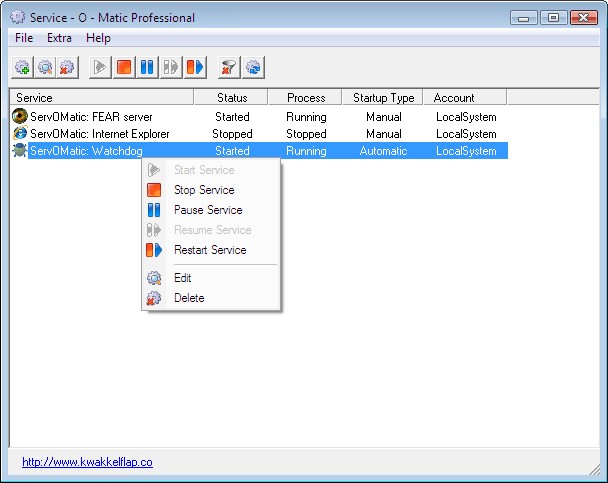Click the delete service toolbar icon
Viewport: 608px width, 483px height.
click(x=67, y=67)
